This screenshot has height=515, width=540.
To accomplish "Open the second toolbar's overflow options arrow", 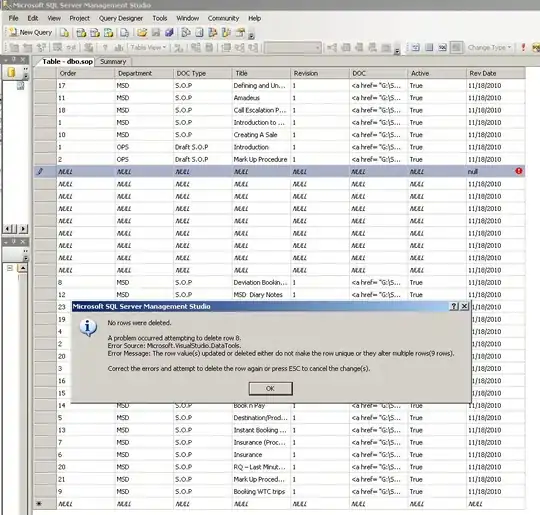I will point(397,51).
